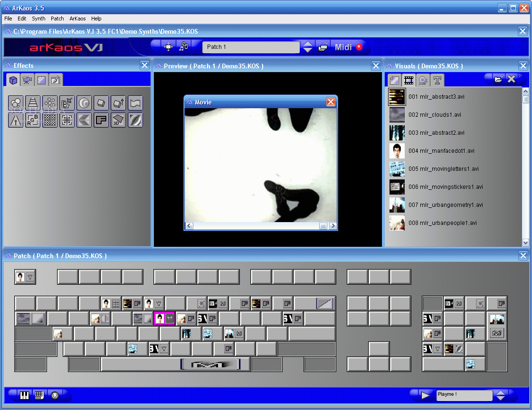Image resolution: width=532 pixels, height=410 pixels.
Task: Select visual 003 mlr_abstract2.avi
Action: [455, 132]
